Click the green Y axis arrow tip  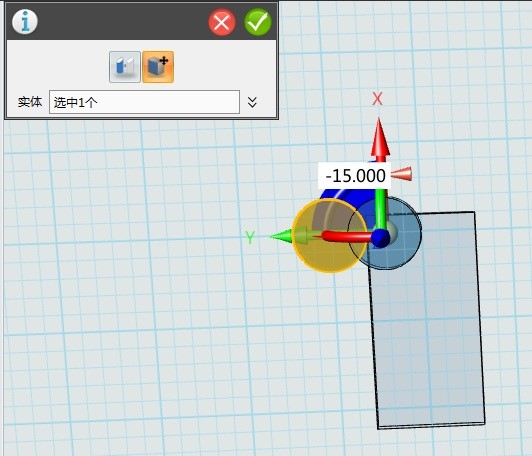coord(281,236)
